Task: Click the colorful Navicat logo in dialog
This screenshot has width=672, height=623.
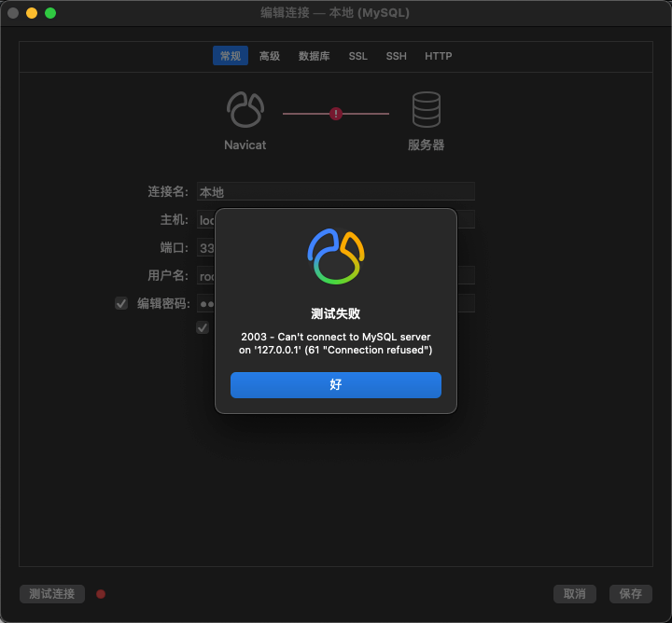Action: [x=336, y=256]
